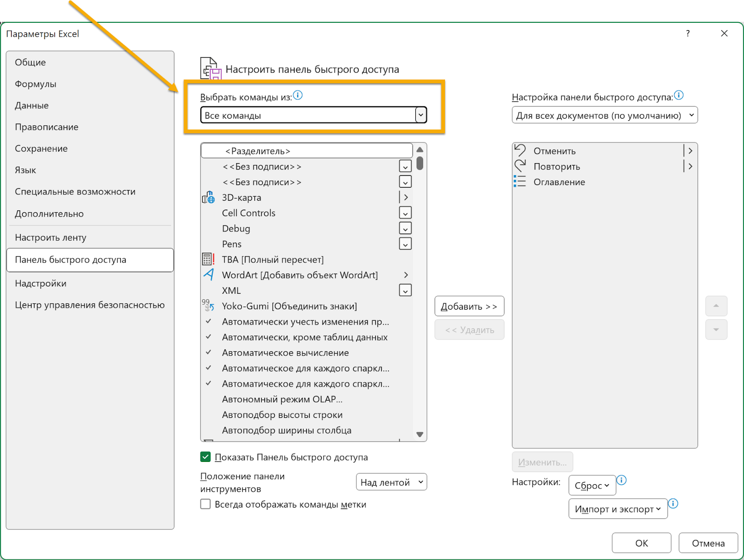Expand the XML dropdown arrow

(405, 290)
